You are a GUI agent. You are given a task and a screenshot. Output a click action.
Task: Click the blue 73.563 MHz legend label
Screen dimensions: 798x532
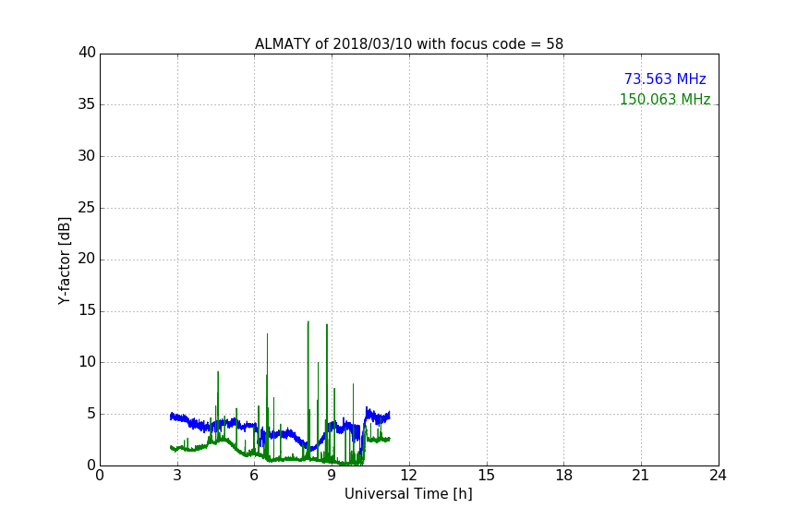[665, 79]
